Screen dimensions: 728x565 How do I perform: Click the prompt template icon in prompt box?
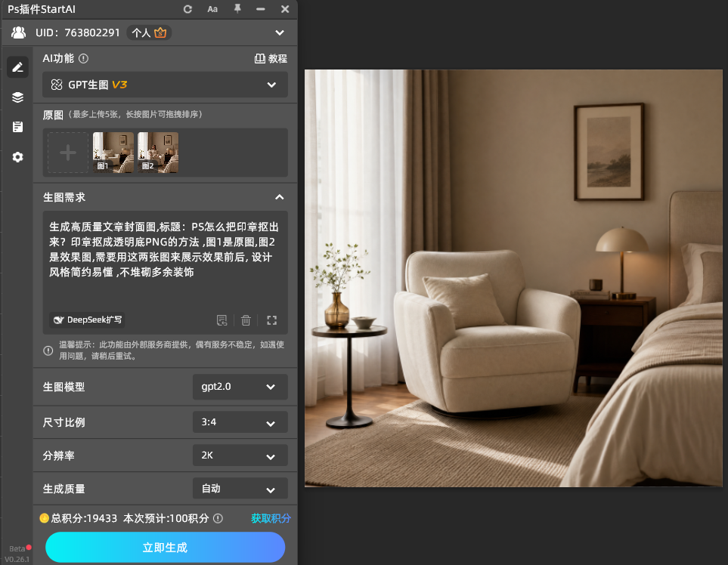click(x=222, y=320)
